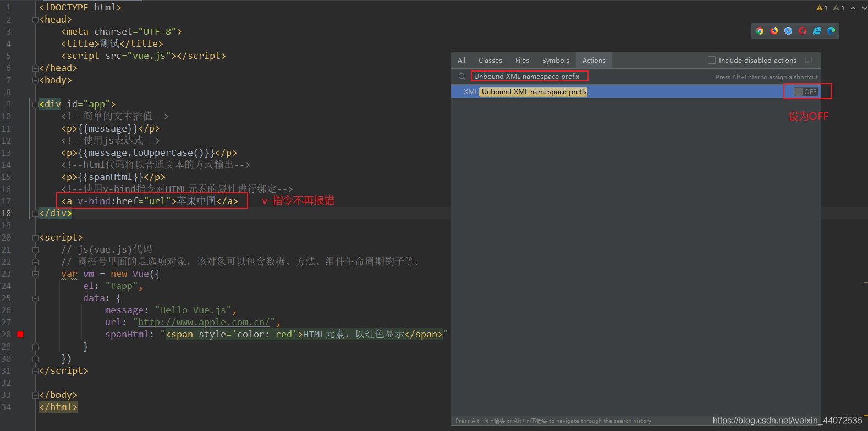This screenshot has width=868, height=431.
Task: Click the {{message.toUpperCase()}} paragraph line
Action: pos(149,152)
